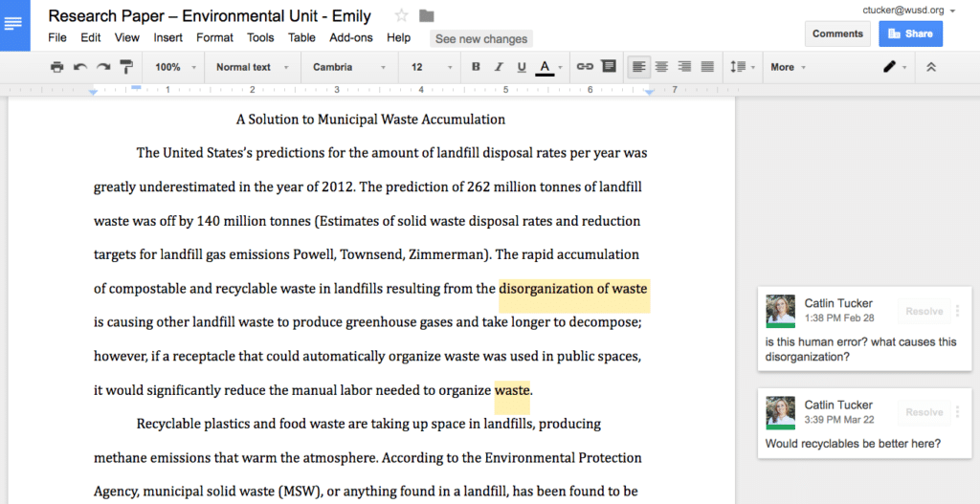980x504 pixels.
Task: Open the Docs home icon
Action: (x=13, y=24)
